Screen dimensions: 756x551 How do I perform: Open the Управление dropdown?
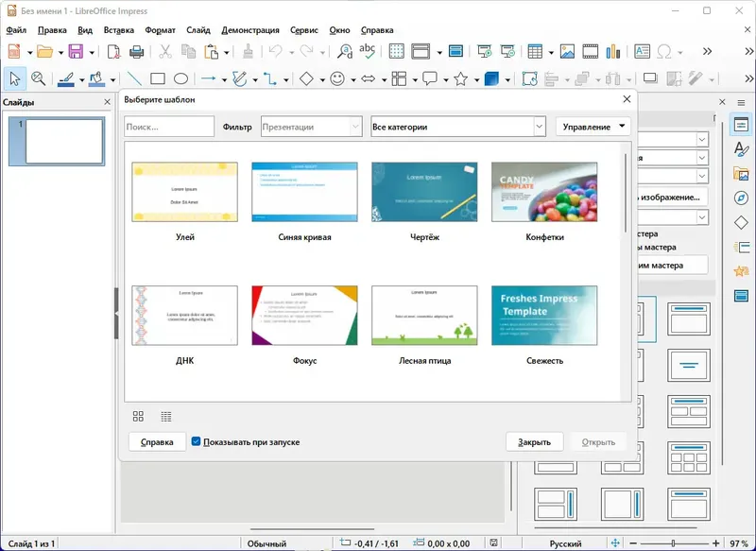click(x=593, y=126)
